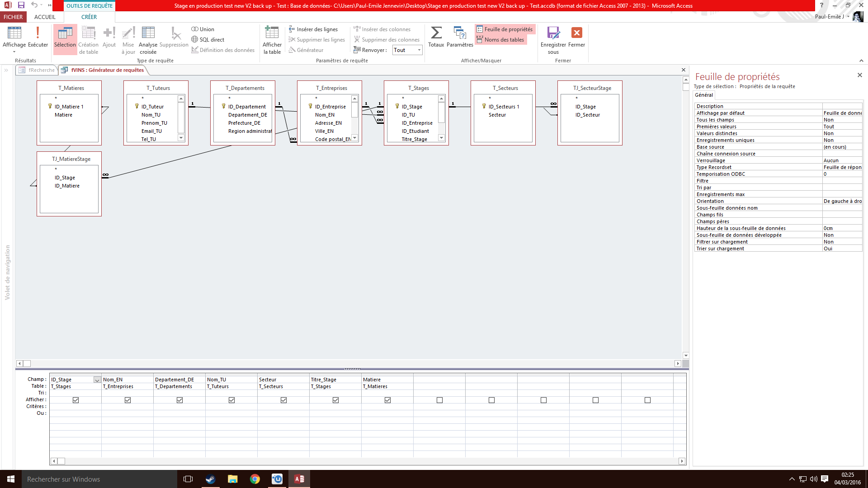Toggle Affichage checkbox in ID_Stage column
868x488 pixels.
point(75,400)
